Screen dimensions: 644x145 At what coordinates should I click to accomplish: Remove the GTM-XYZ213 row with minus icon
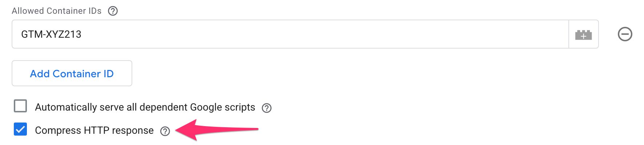pyautogui.click(x=625, y=34)
